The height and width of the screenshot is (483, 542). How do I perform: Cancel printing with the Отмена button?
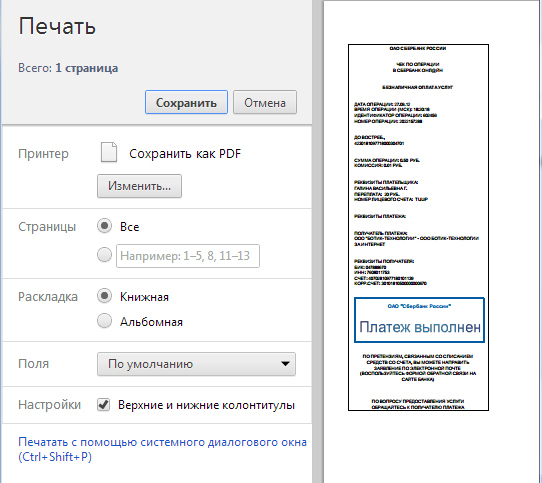[x=265, y=102]
